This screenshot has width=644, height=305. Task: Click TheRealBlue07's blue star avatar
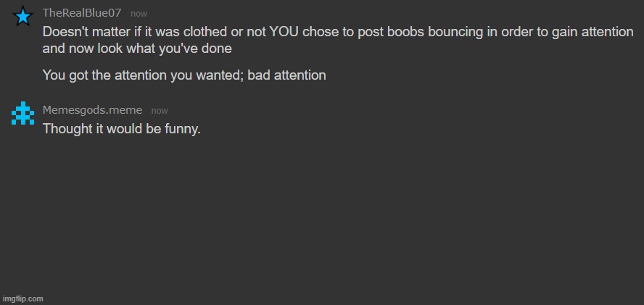23,16
